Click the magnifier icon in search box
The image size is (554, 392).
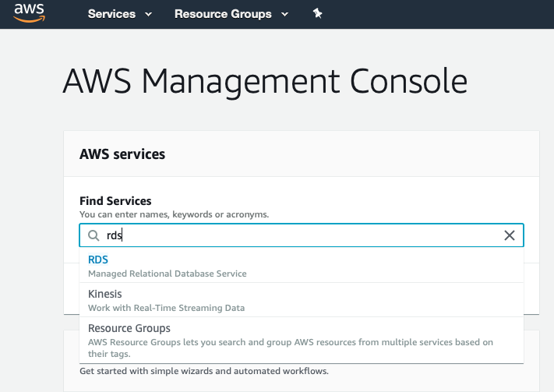pyautogui.click(x=94, y=235)
